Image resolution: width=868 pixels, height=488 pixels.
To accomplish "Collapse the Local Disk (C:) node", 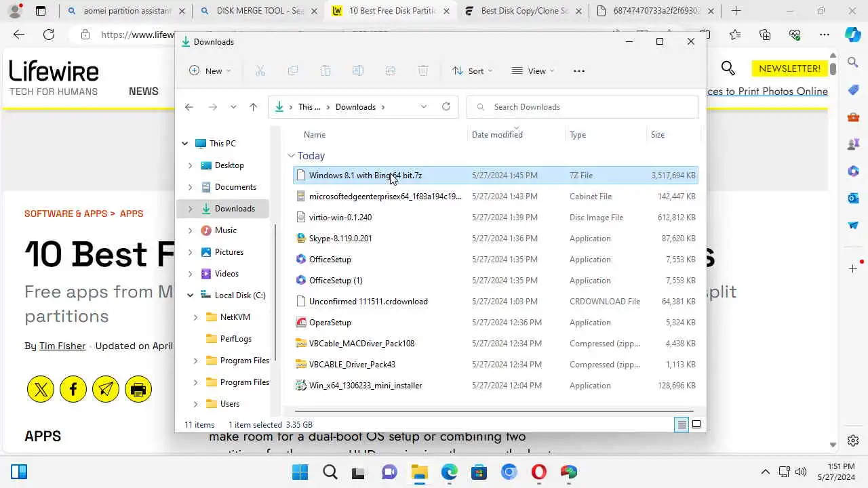I will 190,296.
